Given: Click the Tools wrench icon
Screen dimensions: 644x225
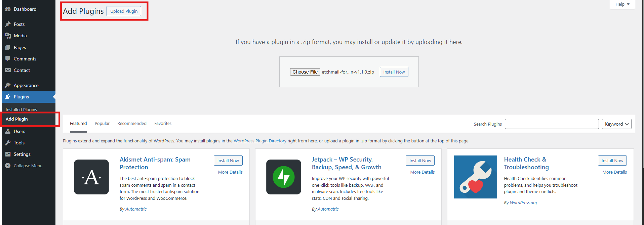Looking at the screenshot, I should pos(8,143).
